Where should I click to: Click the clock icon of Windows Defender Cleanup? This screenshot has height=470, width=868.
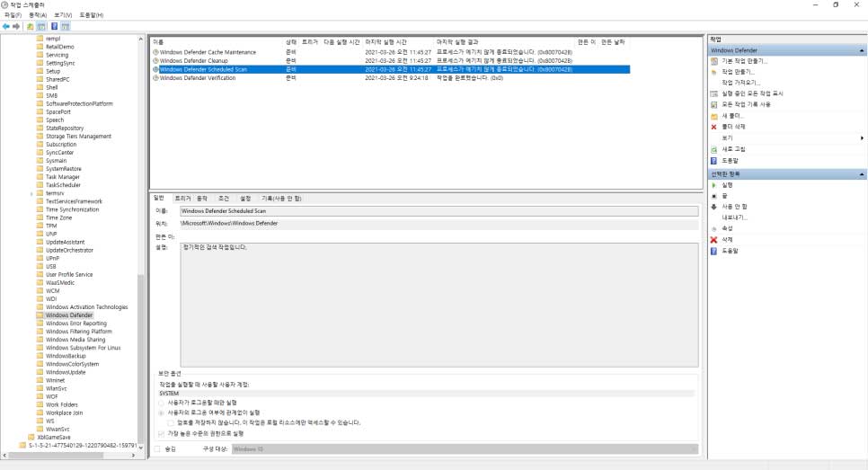coord(155,60)
